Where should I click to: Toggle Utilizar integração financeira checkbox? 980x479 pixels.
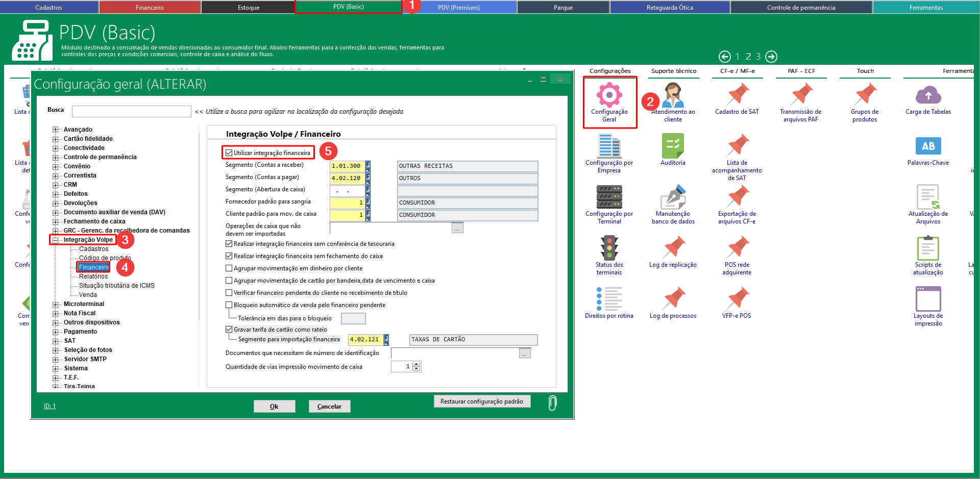(x=229, y=153)
